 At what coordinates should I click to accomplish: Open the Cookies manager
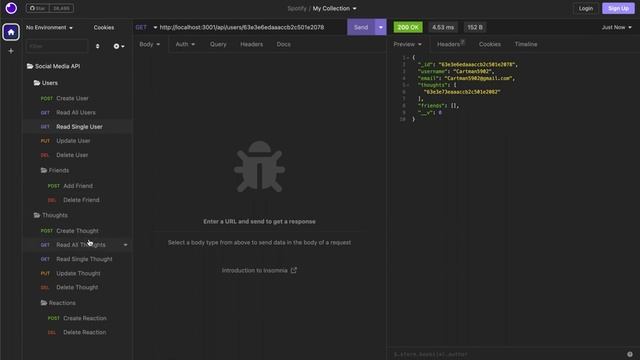click(x=104, y=27)
